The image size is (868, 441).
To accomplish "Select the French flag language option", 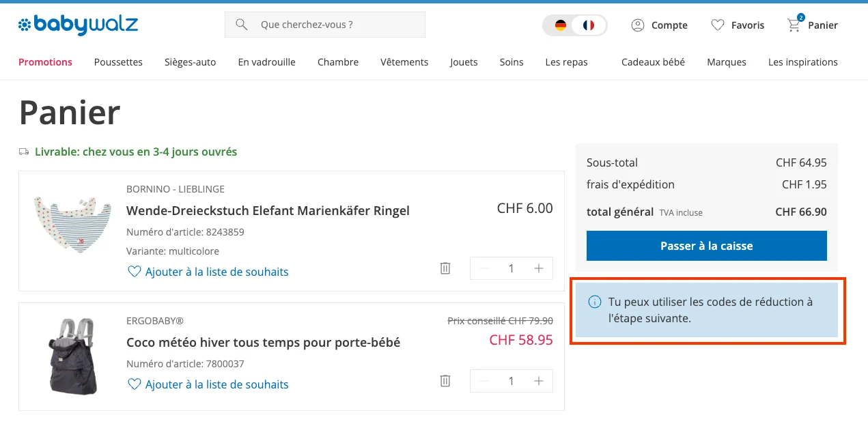I will tap(589, 25).
